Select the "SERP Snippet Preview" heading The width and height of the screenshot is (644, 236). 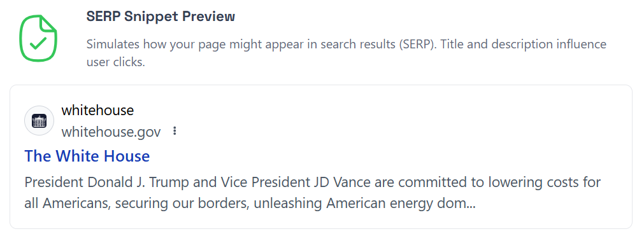(x=161, y=17)
